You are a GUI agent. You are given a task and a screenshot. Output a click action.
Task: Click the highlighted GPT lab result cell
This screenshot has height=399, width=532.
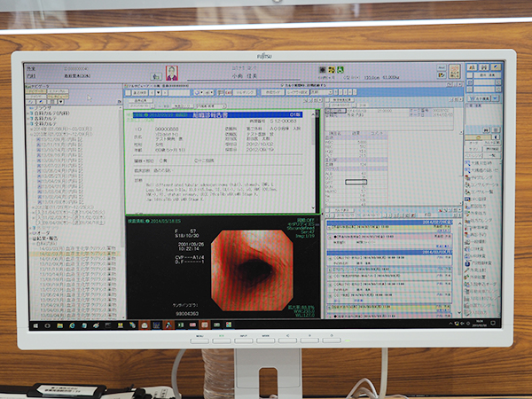point(355,182)
